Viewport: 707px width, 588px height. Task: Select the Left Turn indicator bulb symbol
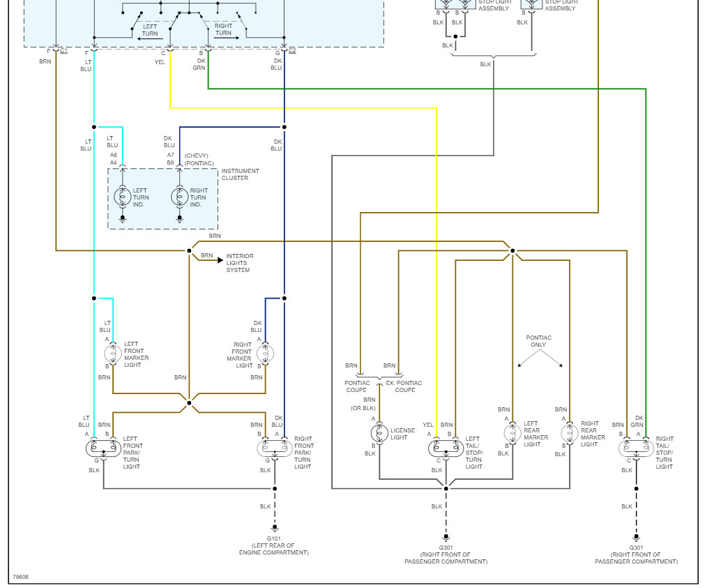tap(123, 196)
